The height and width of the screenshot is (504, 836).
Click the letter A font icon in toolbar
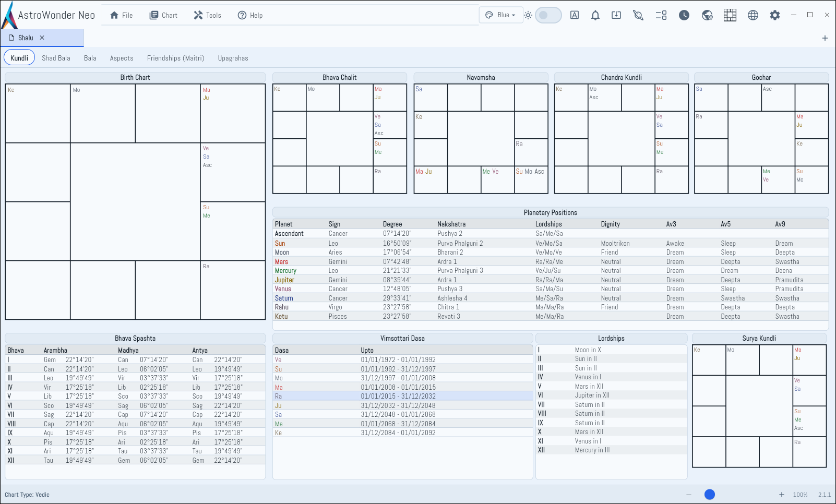(575, 15)
